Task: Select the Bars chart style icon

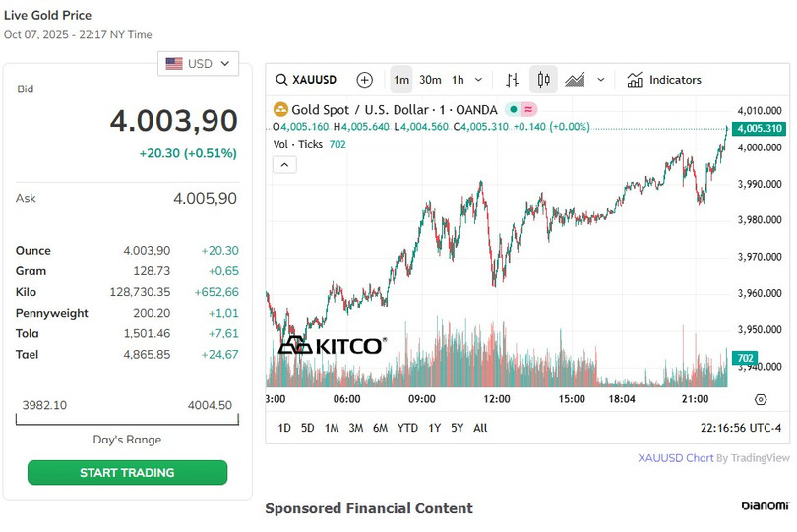Action: 512,80
